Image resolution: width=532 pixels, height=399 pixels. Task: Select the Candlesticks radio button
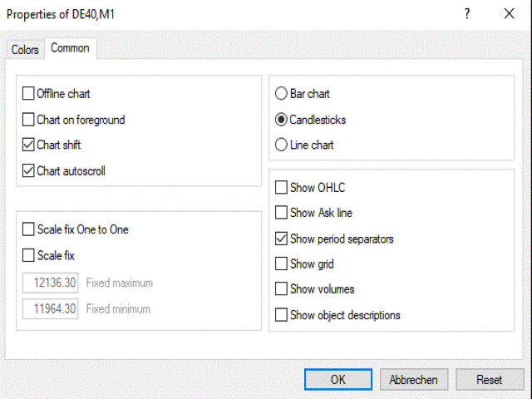click(x=281, y=120)
